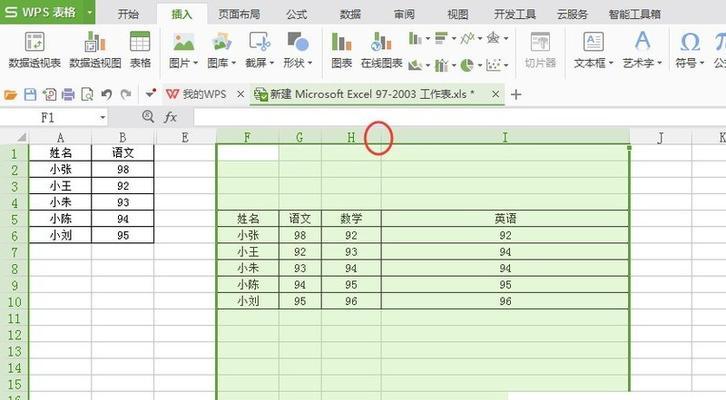Insert a 文本框 text box
Image resolution: width=726 pixels, height=400 pixels.
(593, 43)
